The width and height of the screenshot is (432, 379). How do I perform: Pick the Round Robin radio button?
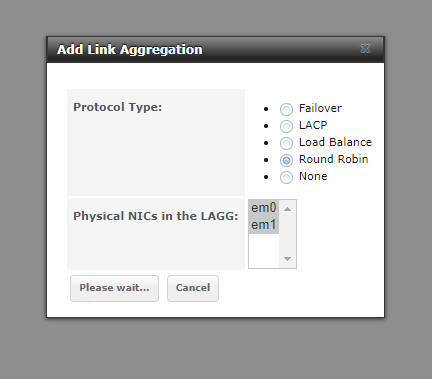[286, 160]
